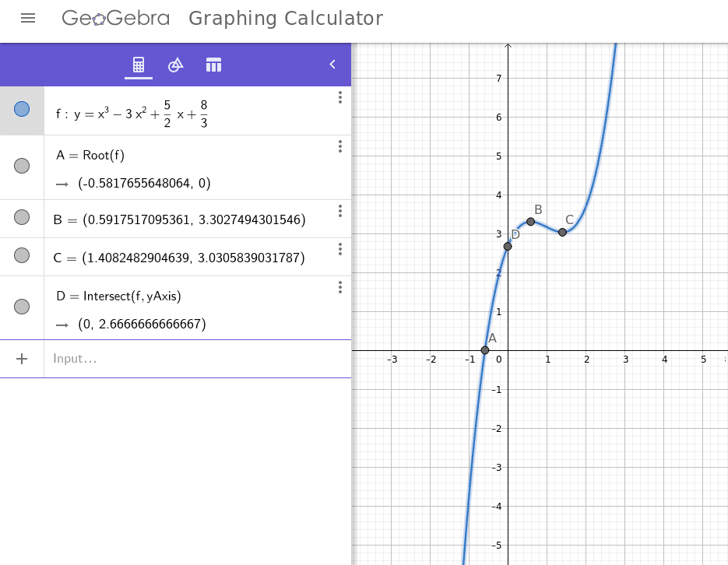Open the three-dot menu for point C
Screen dimensions: 728x565
(339, 249)
